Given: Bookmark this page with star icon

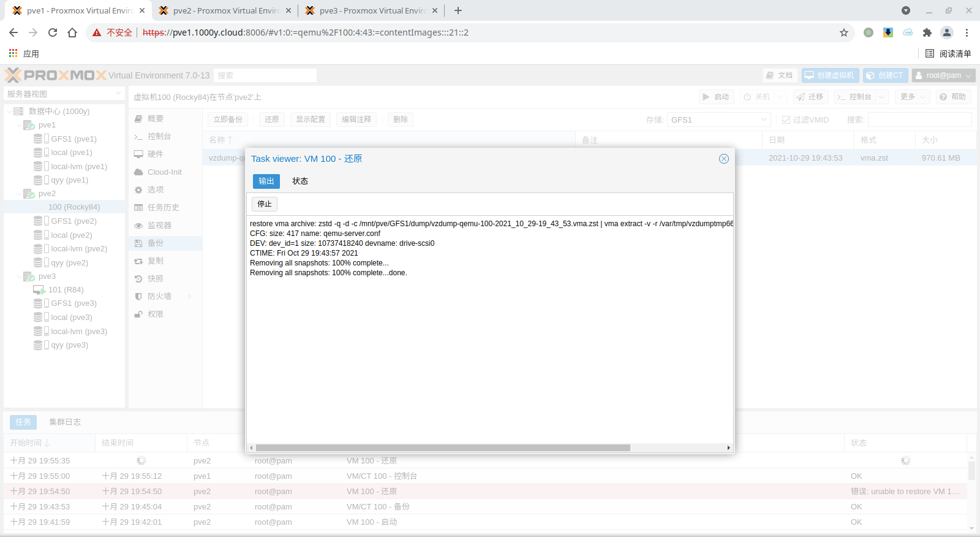Looking at the screenshot, I should (x=844, y=32).
